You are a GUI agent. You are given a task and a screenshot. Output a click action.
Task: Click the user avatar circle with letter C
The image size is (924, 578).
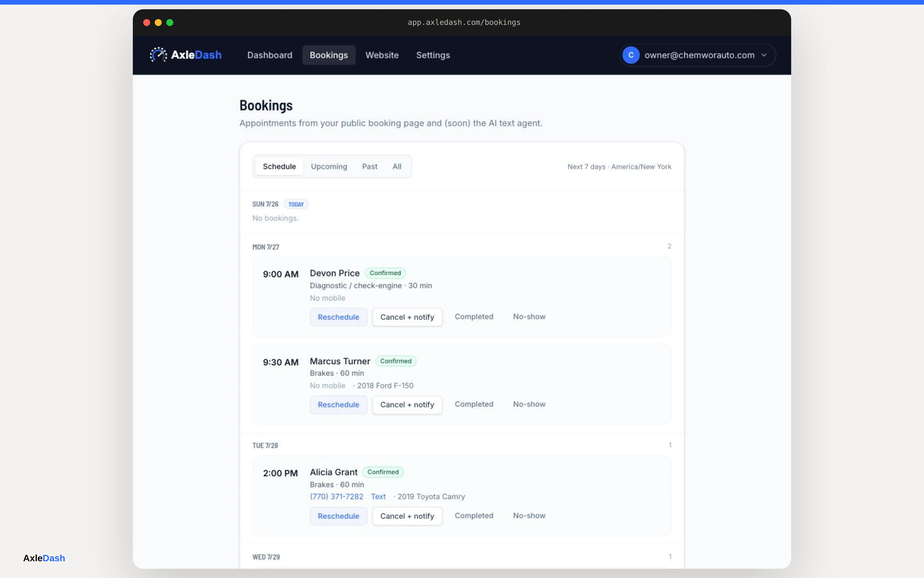pos(631,55)
